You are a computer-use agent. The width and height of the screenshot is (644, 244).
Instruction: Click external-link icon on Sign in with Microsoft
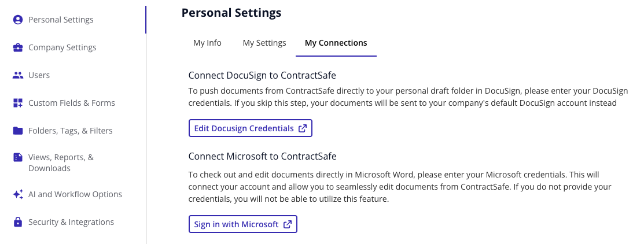click(x=287, y=224)
